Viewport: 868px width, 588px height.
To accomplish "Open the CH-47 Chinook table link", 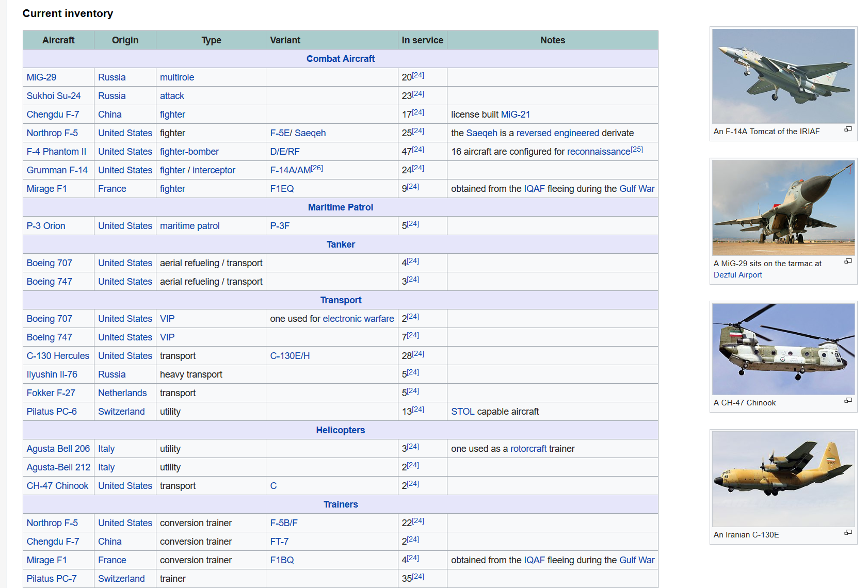I will 57,486.
